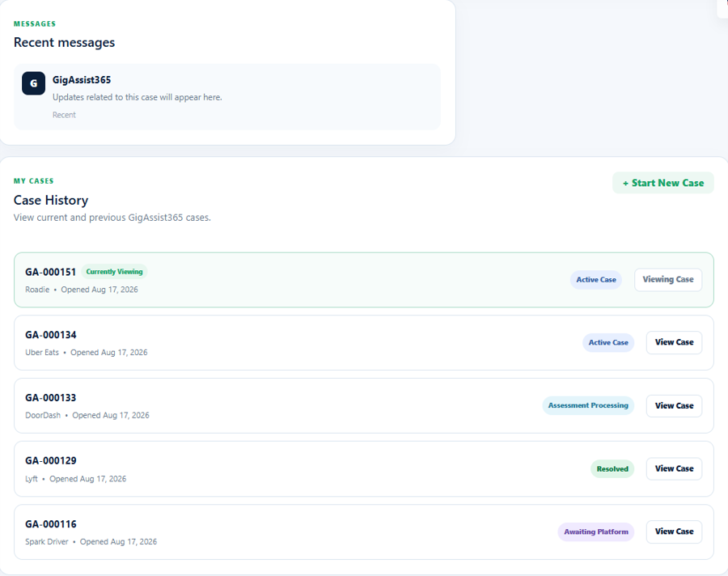Click 'Lyft • Opened Aug 17, 2026' text
728x576 pixels.
[x=76, y=479]
